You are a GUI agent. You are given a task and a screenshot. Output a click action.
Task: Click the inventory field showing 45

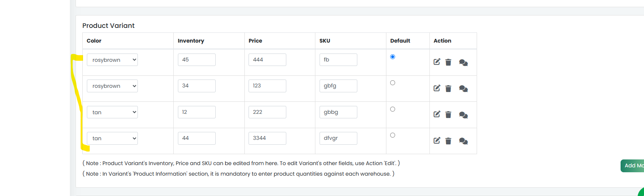click(x=197, y=60)
